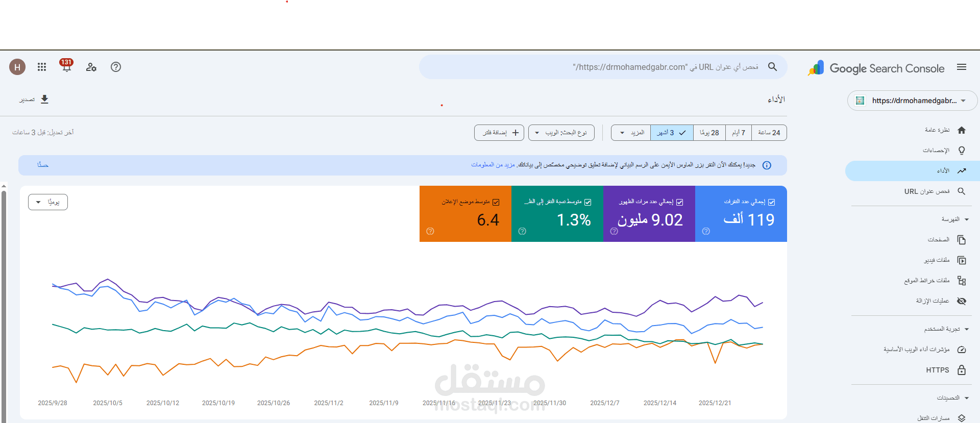Toggle the average CTR checkbox
Image resolution: width=980 pixels, height=423 pixels.
pyautogui.click(x=588, y=202)
